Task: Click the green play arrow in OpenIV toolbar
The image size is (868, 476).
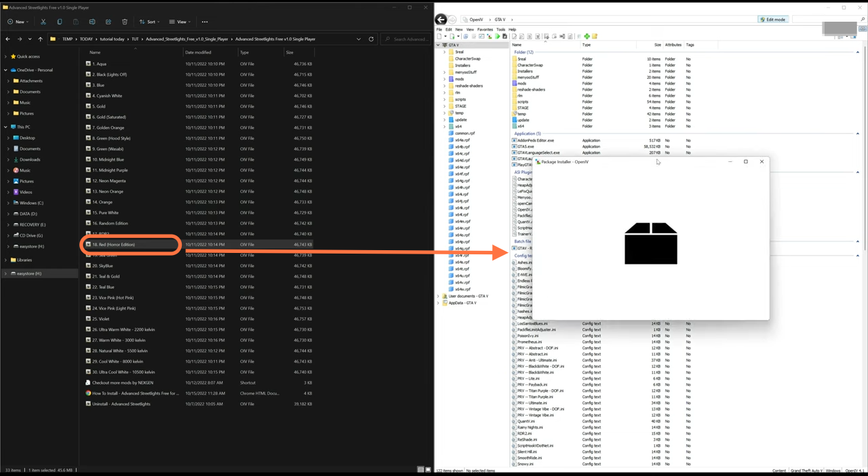Action: pyautogui.click(x=497, y=37)
